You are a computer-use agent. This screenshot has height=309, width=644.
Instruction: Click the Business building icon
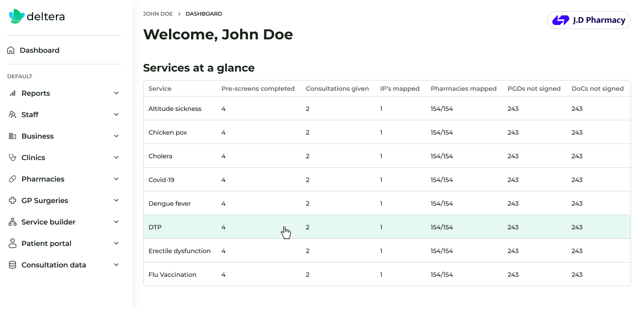tap(13, 136)
